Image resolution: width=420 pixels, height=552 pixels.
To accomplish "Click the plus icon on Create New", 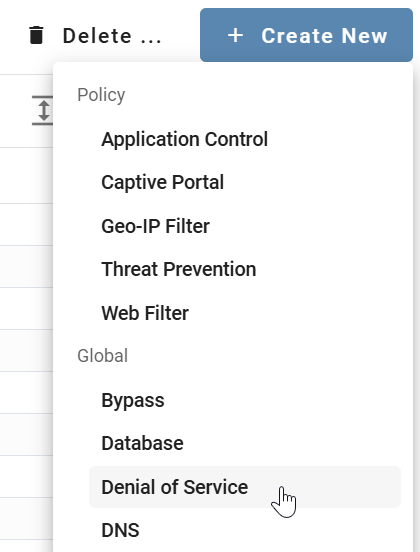I will click(x=235, y=36).
